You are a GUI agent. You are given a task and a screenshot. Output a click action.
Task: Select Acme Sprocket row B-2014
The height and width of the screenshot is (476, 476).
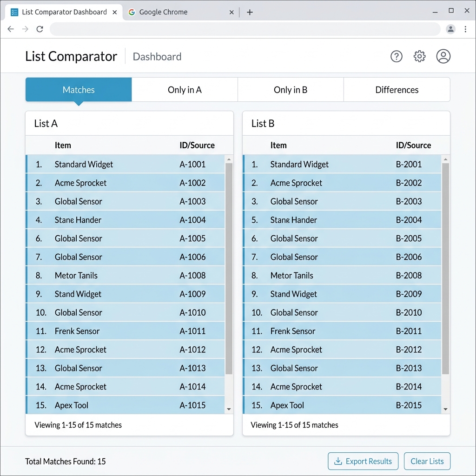pos(342,386)
